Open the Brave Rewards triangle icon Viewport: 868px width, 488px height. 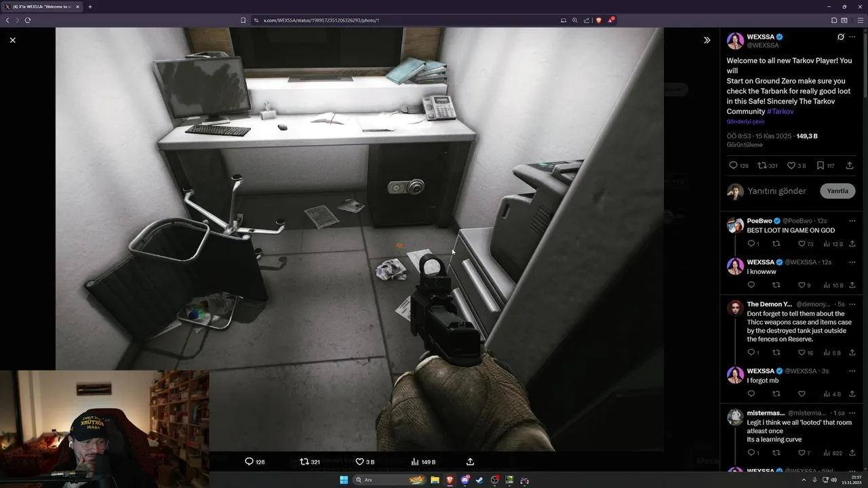(x=610, y=20)
